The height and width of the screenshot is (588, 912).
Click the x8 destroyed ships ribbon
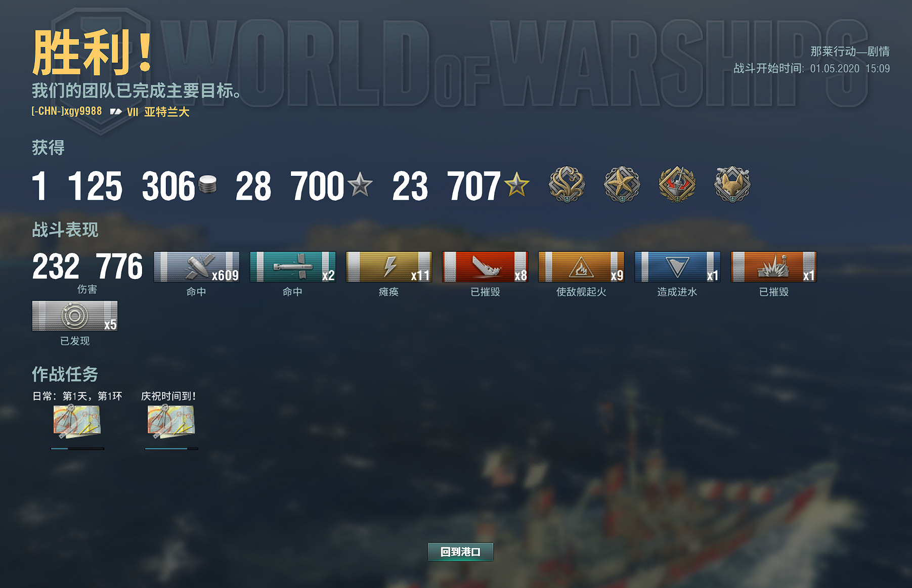point(485,266)
